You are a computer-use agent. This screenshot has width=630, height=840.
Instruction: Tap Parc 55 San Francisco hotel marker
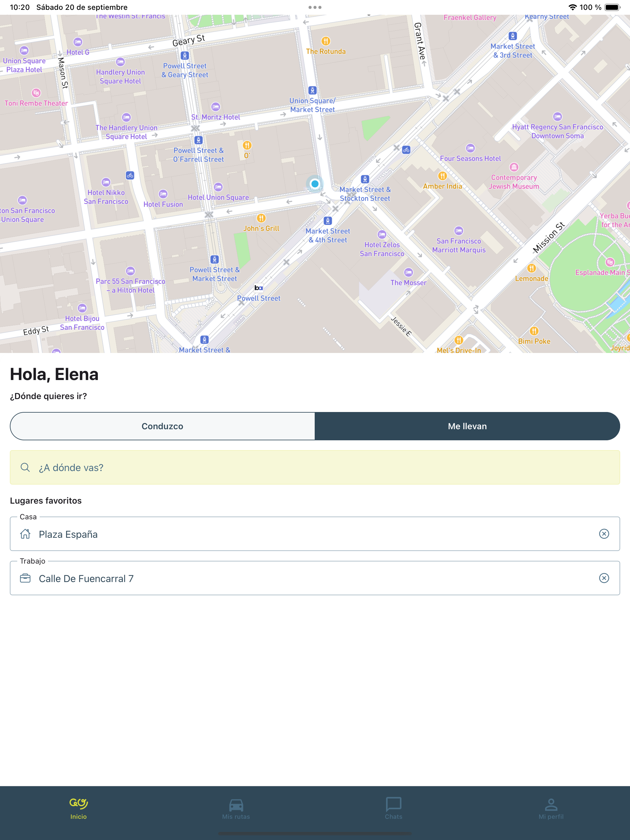[x=130, y=271]
